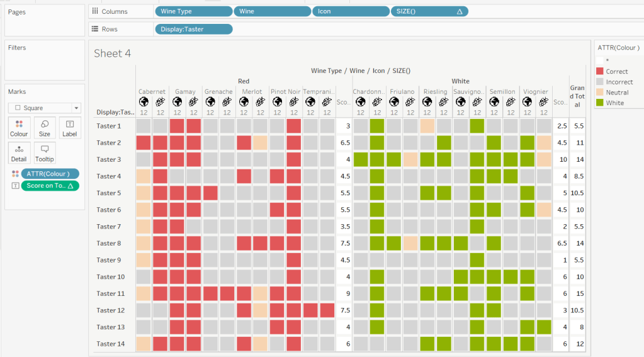
Task: Click the Correct red legend swatch
Action: 600,71
